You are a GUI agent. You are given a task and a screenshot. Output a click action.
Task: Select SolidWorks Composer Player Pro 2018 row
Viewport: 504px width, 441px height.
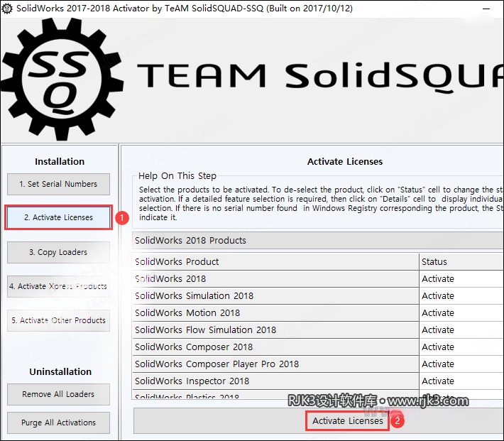(275, 364)
